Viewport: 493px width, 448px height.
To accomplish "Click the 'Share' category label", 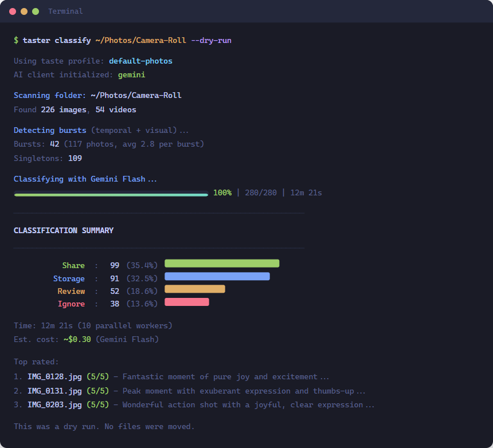I will (73, 265).
